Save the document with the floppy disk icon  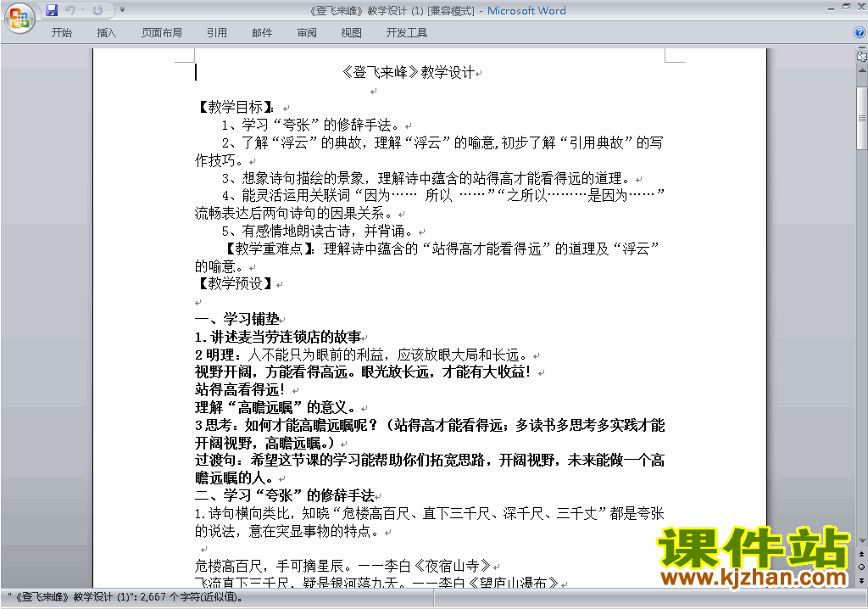pyautogui.click(x=52, y=10)
